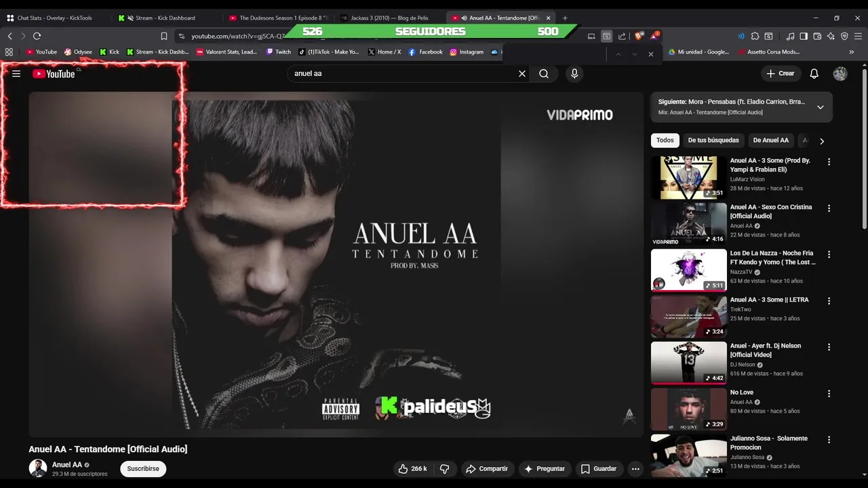Open Brave playlist music note icon

[791, 36]
